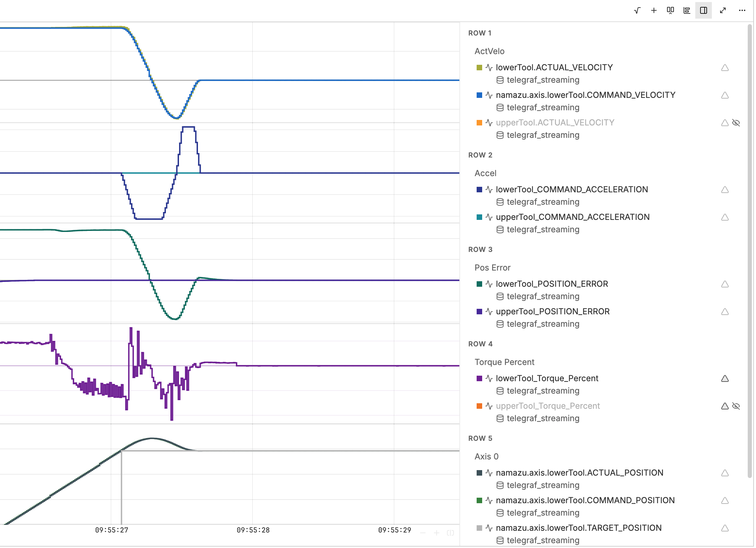Click triangle icon beside upperTool_COMMAND_ACCELERATION

pyautogui.click(x=725, y=217)
